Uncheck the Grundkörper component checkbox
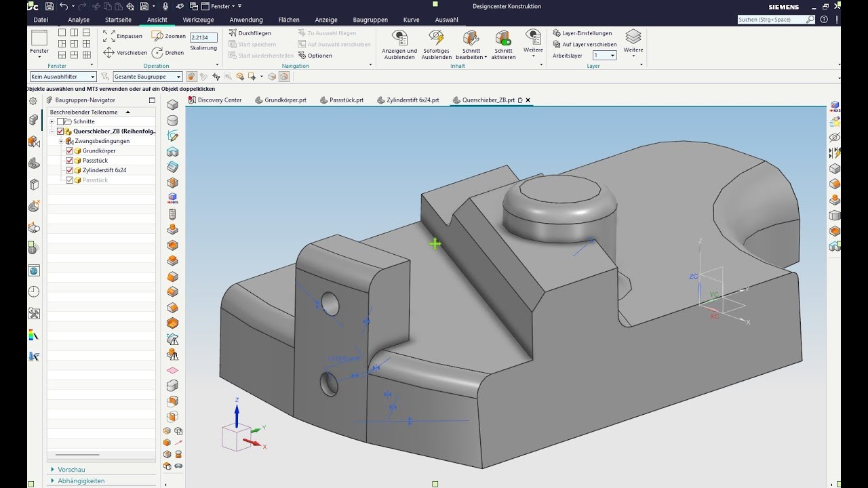 pyautogui.click(x=69, y=150)
